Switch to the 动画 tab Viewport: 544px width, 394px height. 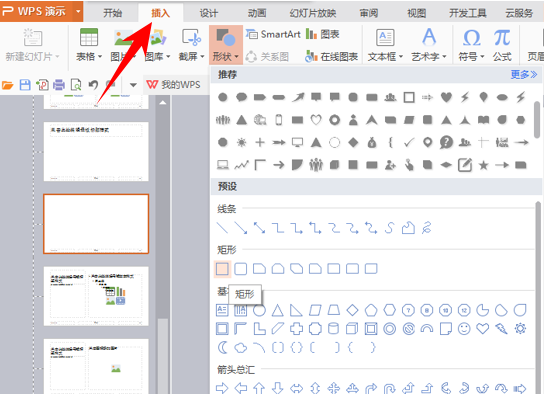[257, 13]
